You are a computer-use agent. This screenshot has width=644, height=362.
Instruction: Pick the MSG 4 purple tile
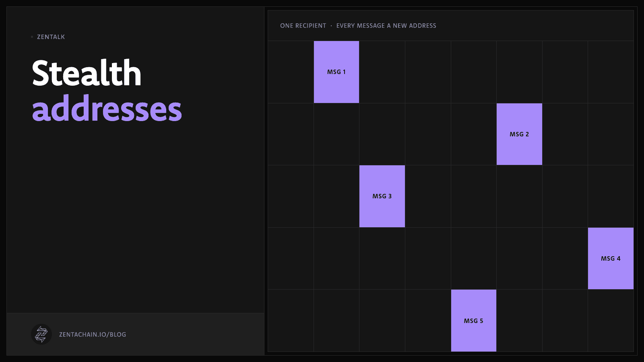pyautogui.click(x=611, y=258)
